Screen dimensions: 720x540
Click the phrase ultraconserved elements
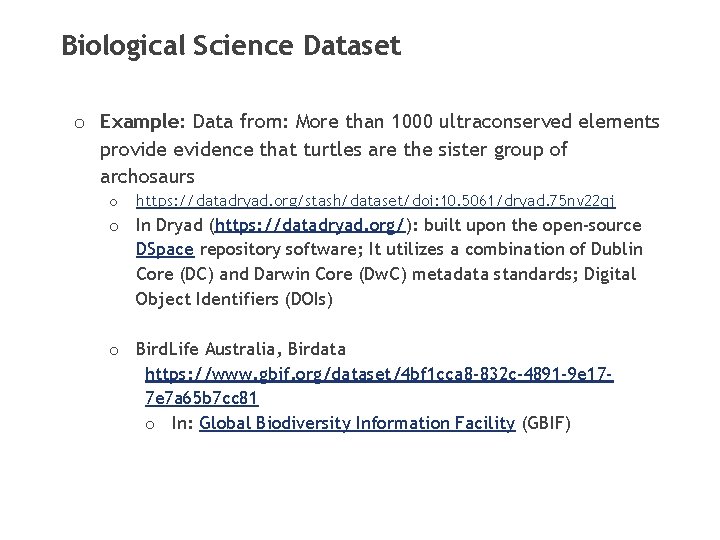coord(549,122)
